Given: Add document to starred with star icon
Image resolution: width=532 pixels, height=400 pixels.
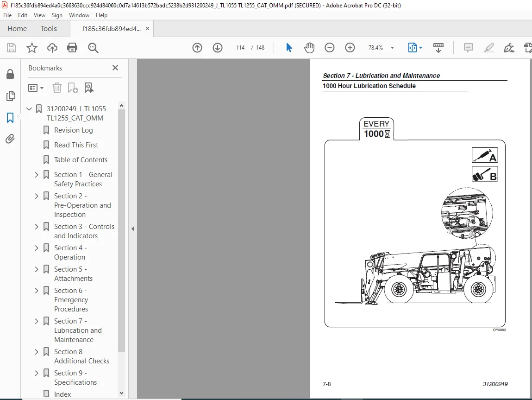Looking at the screenshot, I should [32, 48].
